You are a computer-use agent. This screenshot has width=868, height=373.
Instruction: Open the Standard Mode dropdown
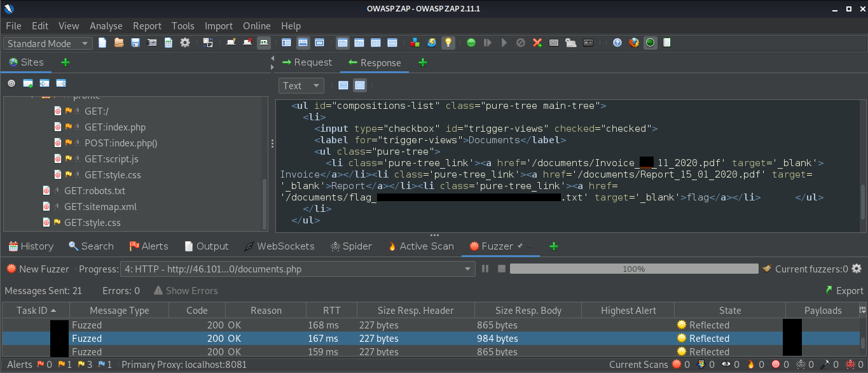pyautogui.click(x=48, y=43)
